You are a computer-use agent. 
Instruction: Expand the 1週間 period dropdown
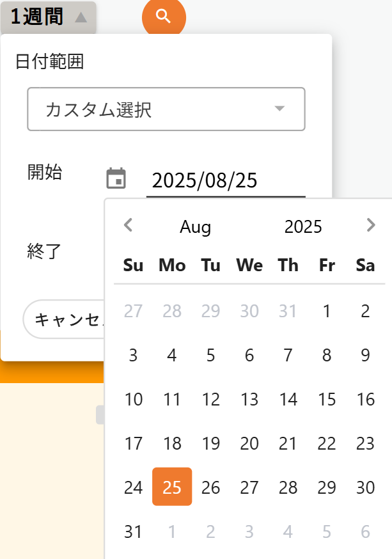[x=49, y=17]
